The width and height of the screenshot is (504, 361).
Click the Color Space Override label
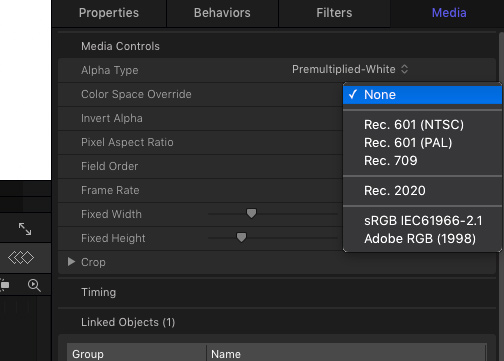136,94
